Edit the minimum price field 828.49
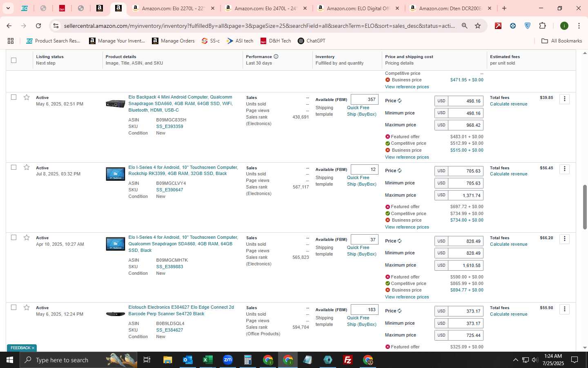Viewport: 588px width, 368px height. tap(465, 253)
